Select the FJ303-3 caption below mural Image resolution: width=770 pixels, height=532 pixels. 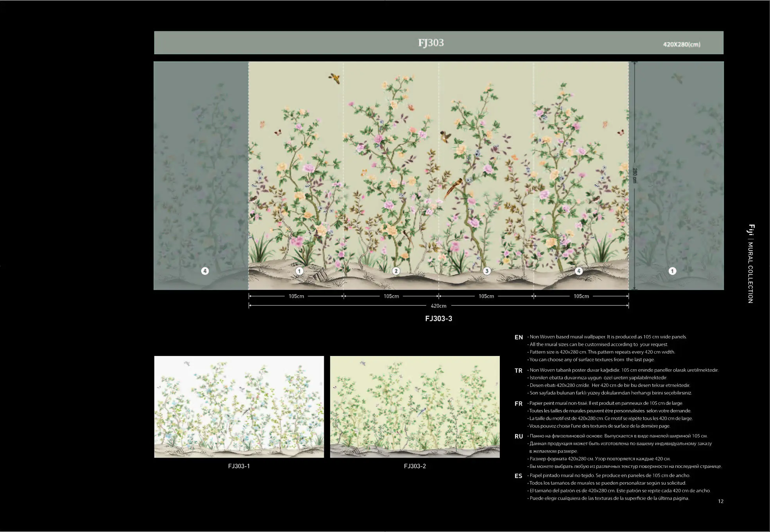[438, 319]
